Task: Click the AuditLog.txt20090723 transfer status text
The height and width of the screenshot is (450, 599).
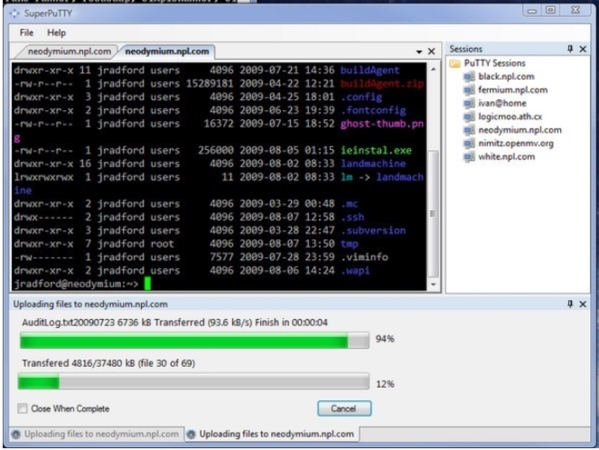Action: coord(175,322)
